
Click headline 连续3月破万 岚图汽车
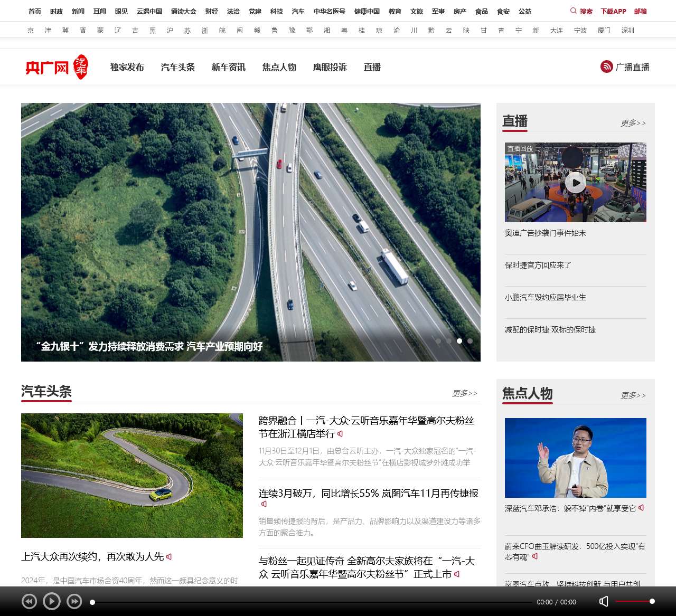pyautogui.click(x=369, y=493)
